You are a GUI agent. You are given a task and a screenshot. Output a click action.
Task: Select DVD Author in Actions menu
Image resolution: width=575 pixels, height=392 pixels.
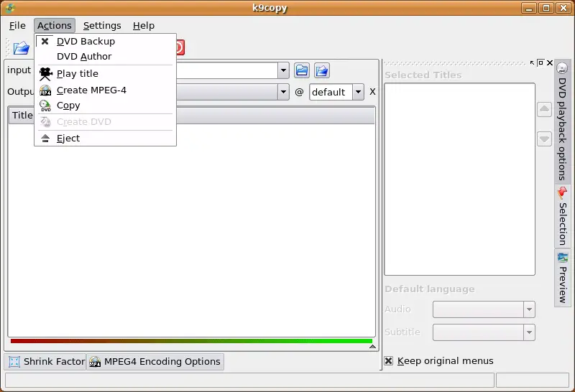point(105,57)
